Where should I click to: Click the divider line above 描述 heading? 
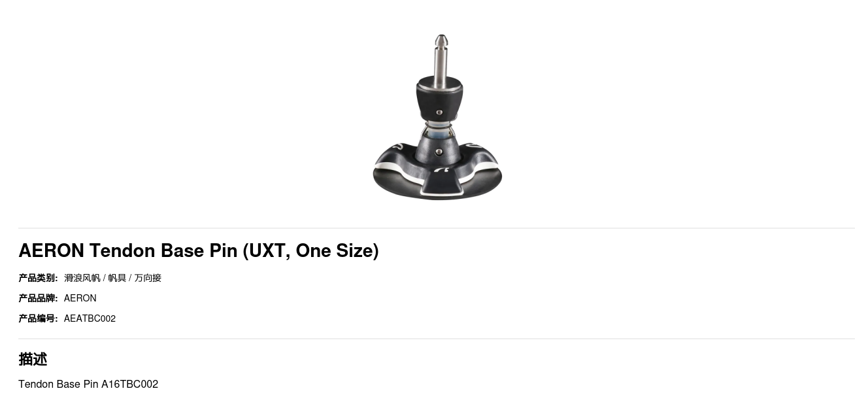[x=437, y=339]
